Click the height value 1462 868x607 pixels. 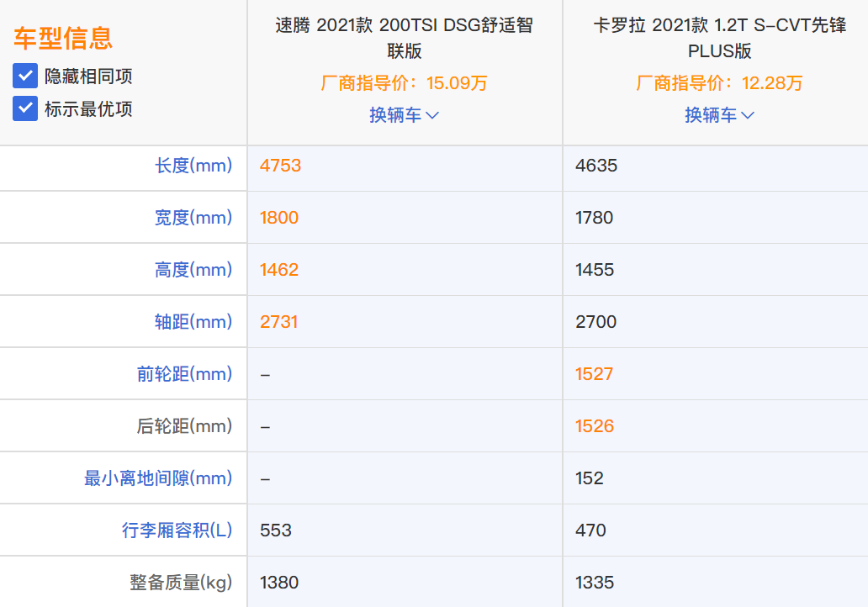(x=279, y=270)
